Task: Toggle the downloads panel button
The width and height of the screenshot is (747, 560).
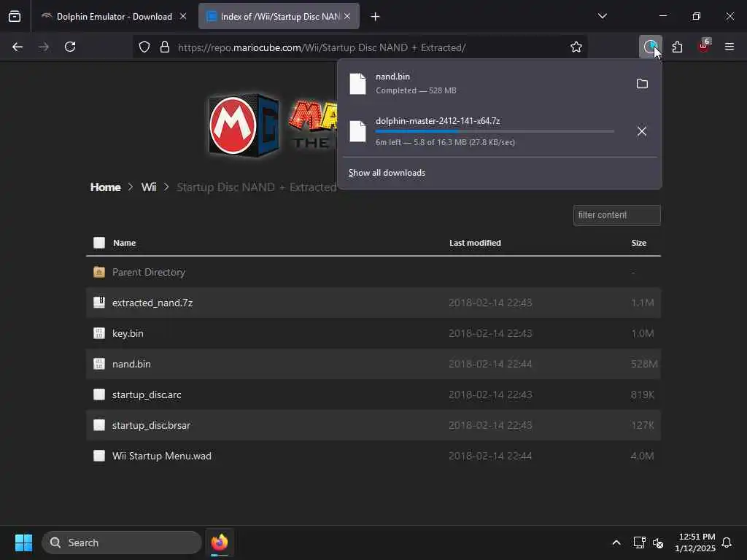Action: 650,47
